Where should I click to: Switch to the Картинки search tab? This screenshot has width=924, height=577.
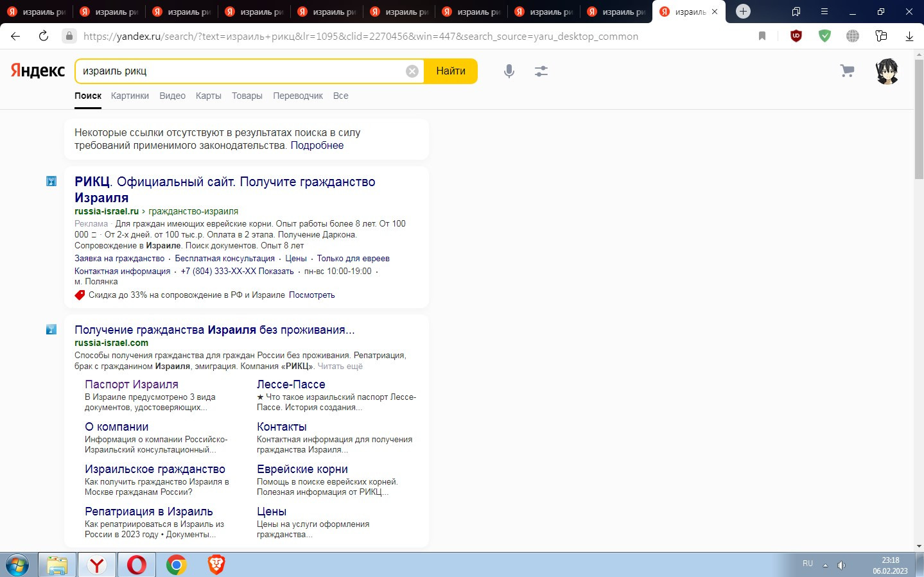click(130, 96)
